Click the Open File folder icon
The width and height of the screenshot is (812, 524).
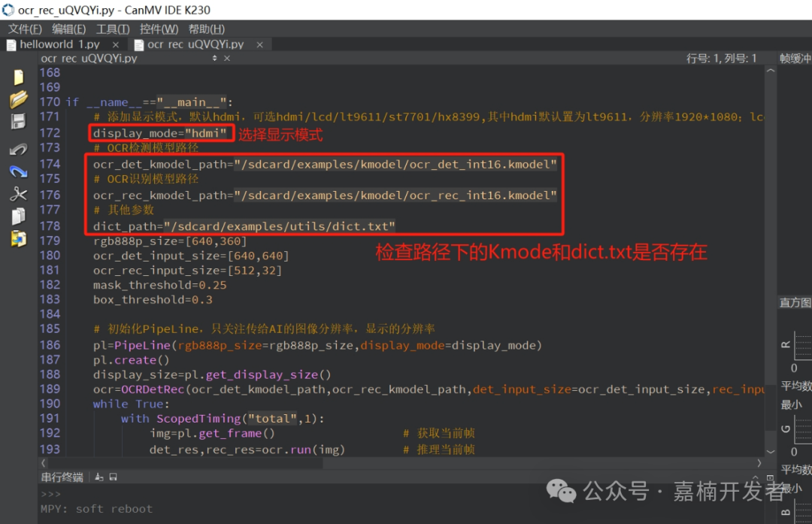pyautogui.click(x=18, y=99)
